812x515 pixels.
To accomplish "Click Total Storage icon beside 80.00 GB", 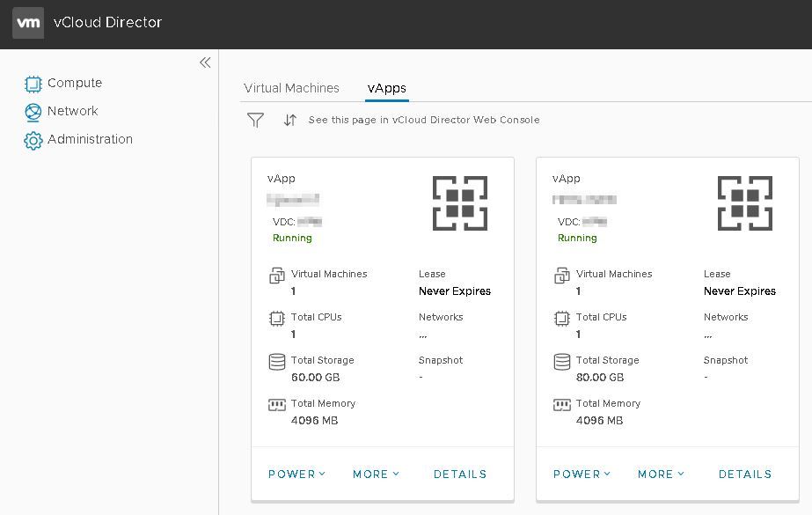I will coord(562,362).
